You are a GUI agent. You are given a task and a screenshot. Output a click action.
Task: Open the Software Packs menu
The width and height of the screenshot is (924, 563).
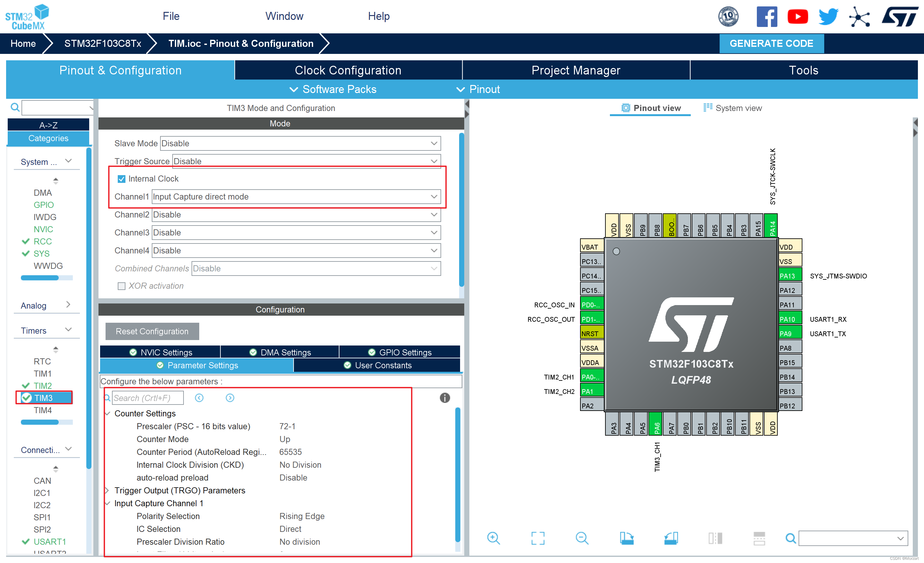point(333,89)
